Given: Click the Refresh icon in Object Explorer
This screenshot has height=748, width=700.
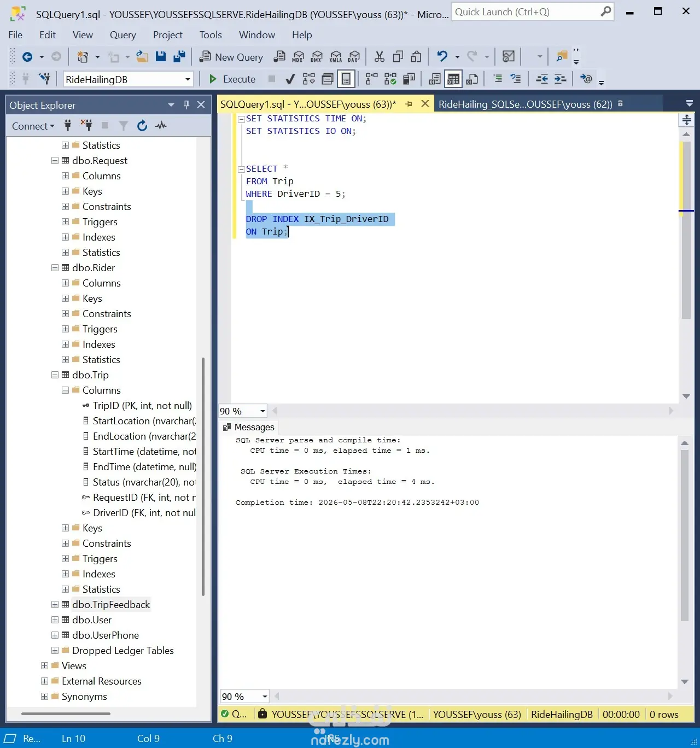Looking at the screenshot, I should (142, 126).
